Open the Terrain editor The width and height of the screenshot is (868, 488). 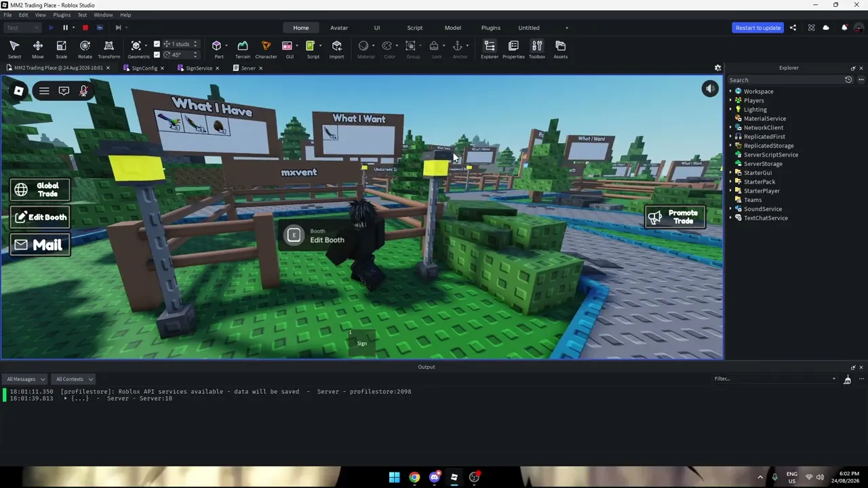click(242, 49)
